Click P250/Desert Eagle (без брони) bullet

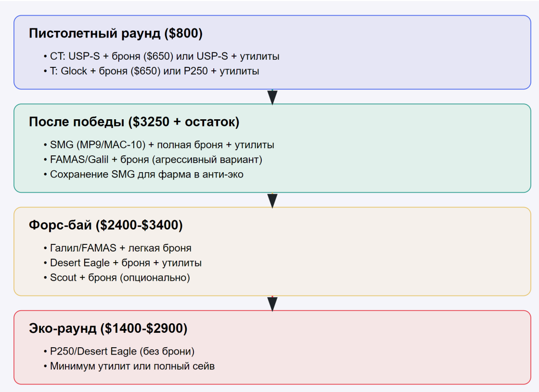pyautogui.click(x=122, y=352)
